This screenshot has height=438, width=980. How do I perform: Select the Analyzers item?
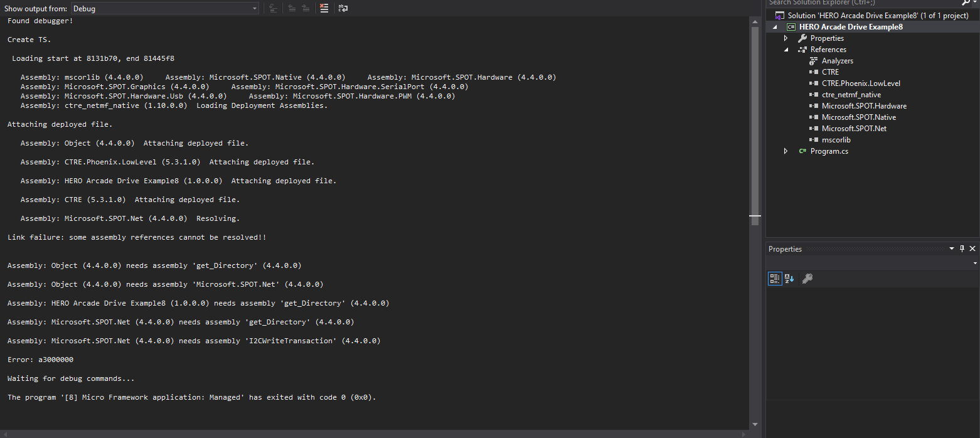[838, 61]
